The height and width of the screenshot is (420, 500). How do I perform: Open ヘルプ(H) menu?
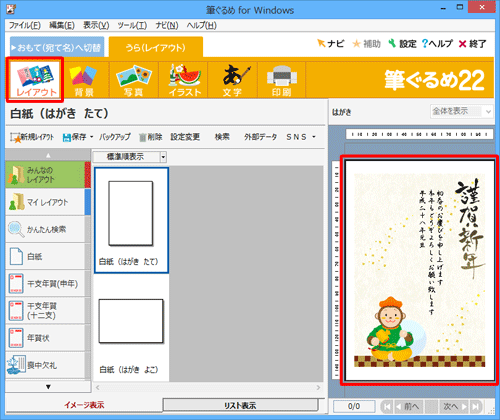(x=202, y=25)
